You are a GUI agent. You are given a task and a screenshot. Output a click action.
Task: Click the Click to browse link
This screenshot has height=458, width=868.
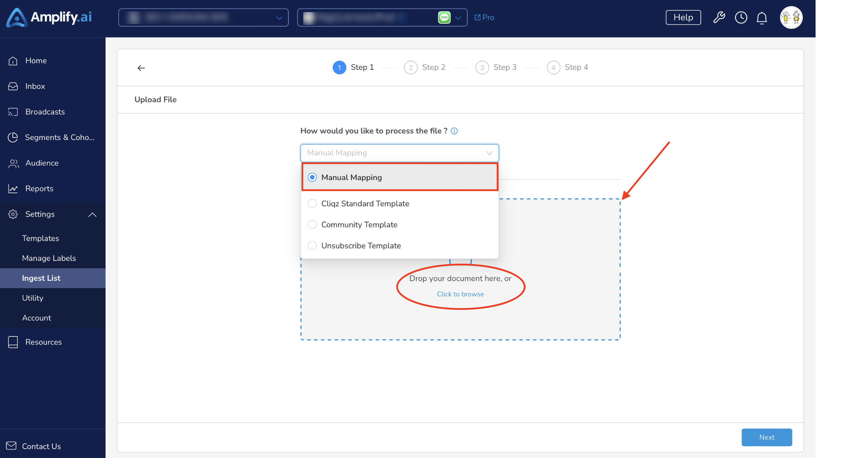coord(460,294)
